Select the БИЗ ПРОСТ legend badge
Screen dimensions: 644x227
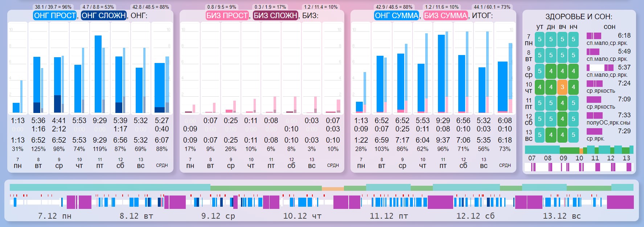click(x=227, y=16)
